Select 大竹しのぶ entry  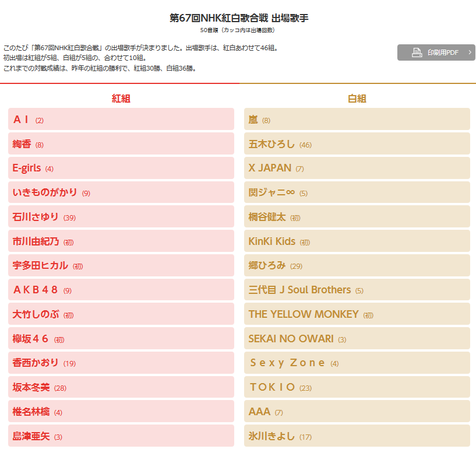tap(121, 314)
